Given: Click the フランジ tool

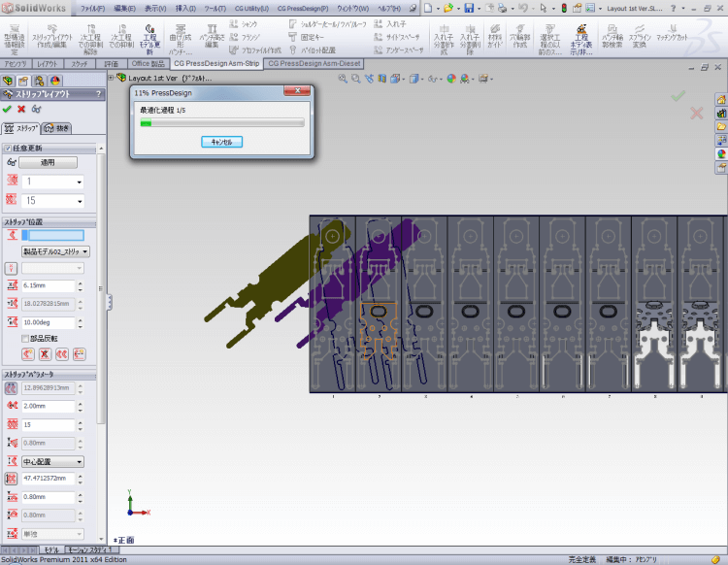Looking at the screenshot, I should [245, 37].
